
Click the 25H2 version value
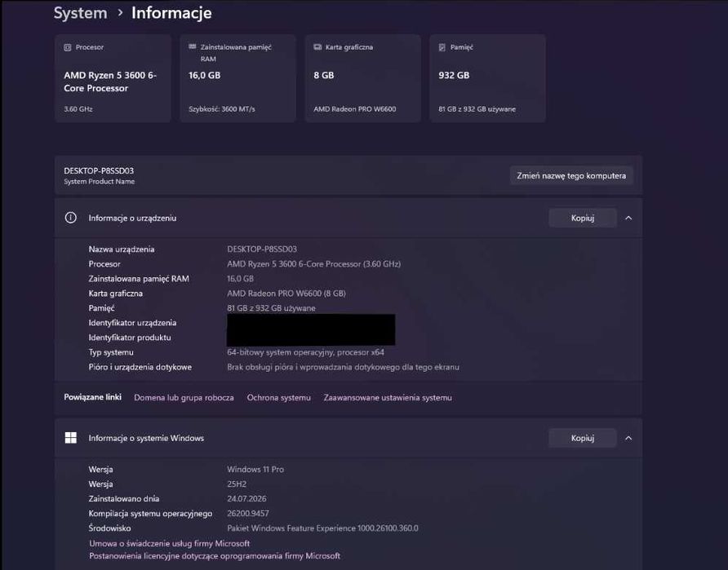(237, 484)
